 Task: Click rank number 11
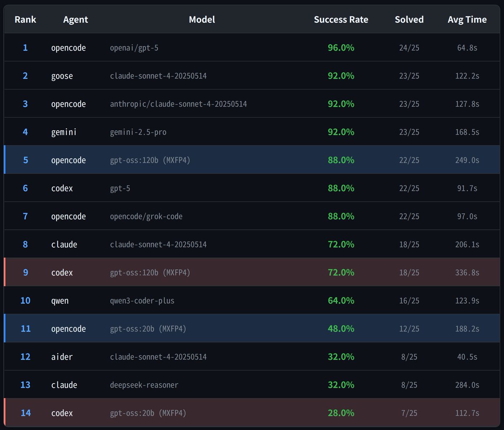[25, 329]
